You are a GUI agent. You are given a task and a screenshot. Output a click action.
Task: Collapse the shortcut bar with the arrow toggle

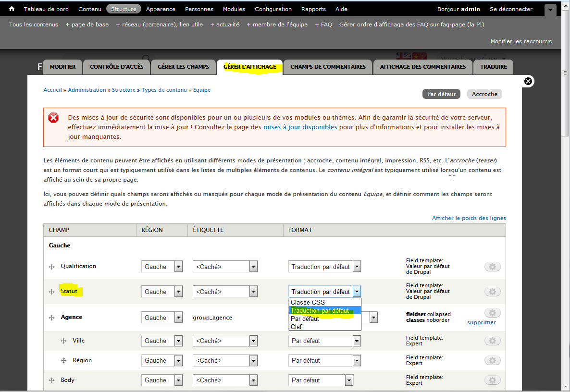(x=550, y=9)
